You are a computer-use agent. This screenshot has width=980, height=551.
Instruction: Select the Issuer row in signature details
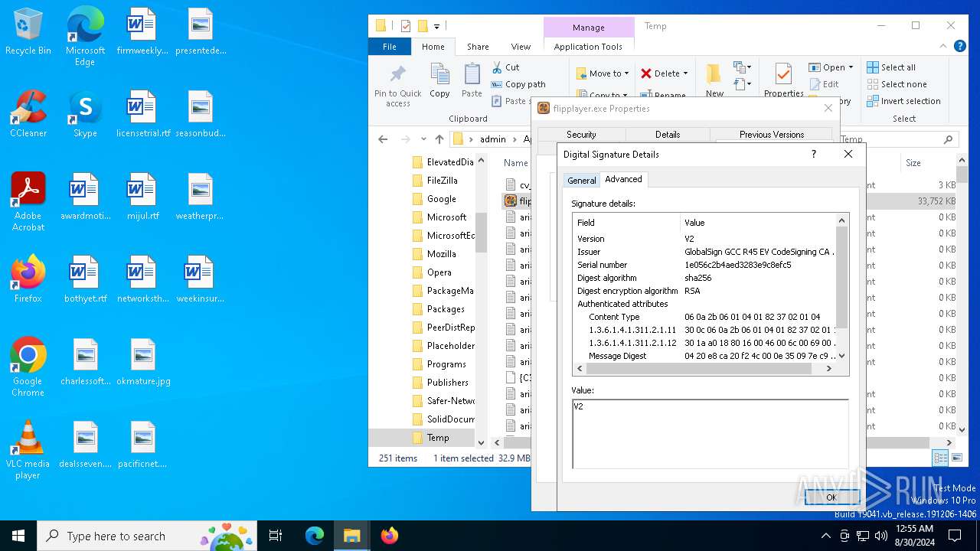(x=705, y=252)
